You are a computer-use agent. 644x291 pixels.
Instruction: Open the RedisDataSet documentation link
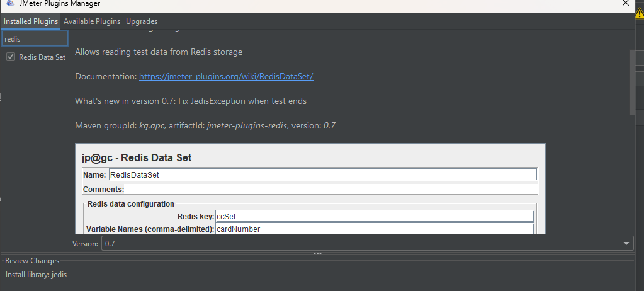point(226,76)
